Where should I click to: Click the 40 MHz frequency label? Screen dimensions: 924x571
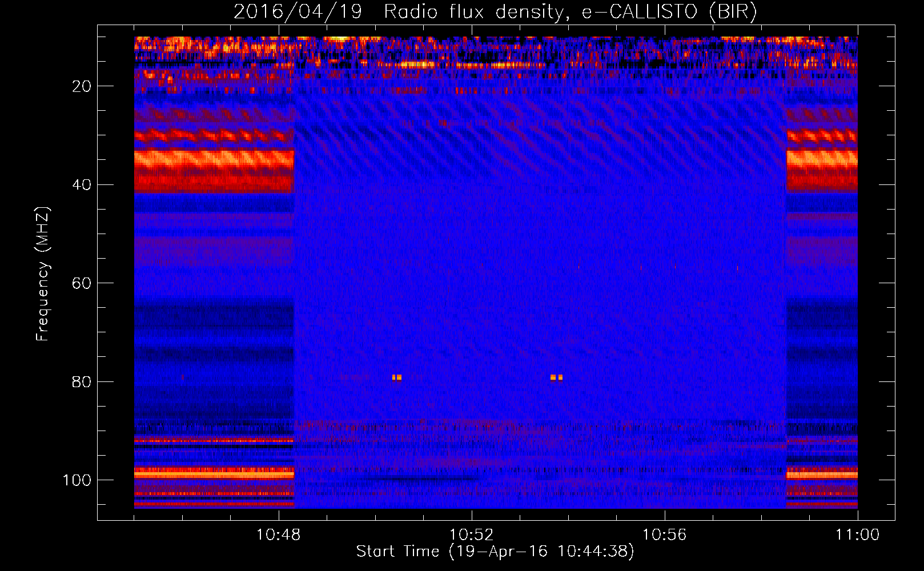82,185
